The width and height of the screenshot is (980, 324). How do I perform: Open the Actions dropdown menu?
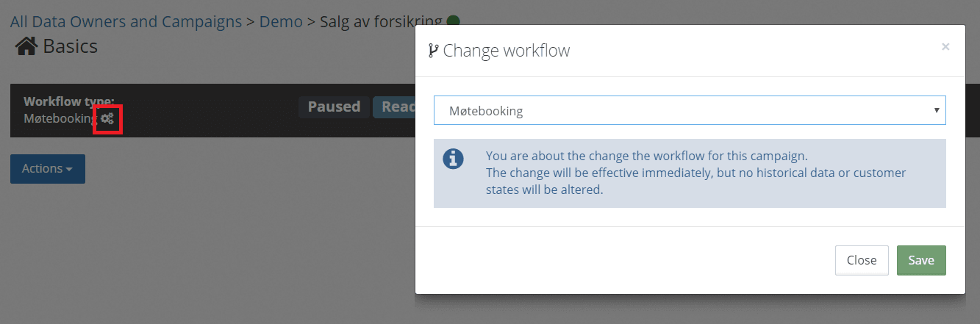pyautogui.click(x=48, y=169)
